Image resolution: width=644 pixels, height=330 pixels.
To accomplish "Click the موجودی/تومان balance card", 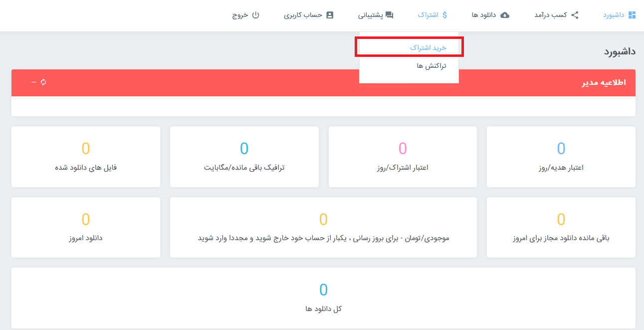I will pyautogui.click(x=323, y=227).
